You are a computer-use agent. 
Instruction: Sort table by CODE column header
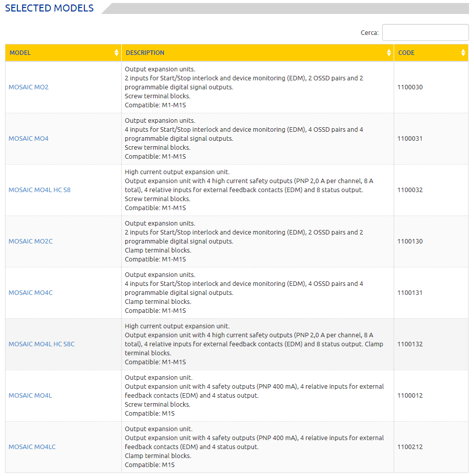coord(406,53)
